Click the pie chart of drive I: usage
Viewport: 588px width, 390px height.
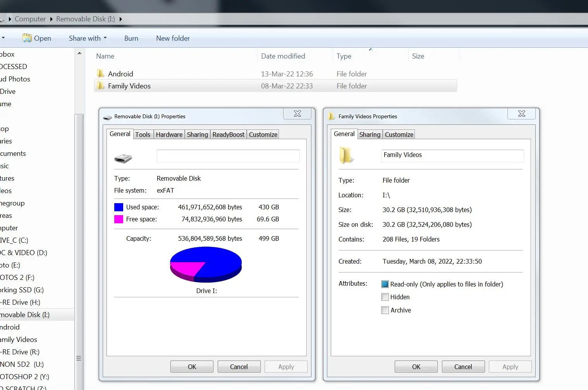[x=206, y=264]
